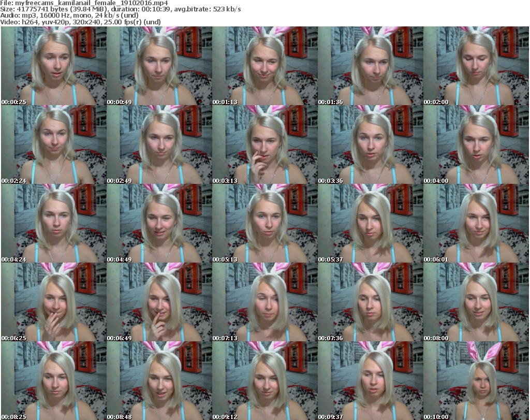Screen dimensions: 530x420
Task: Open the thumbnail frame stamped 00:07:36
Action: (x=371, y=302)
